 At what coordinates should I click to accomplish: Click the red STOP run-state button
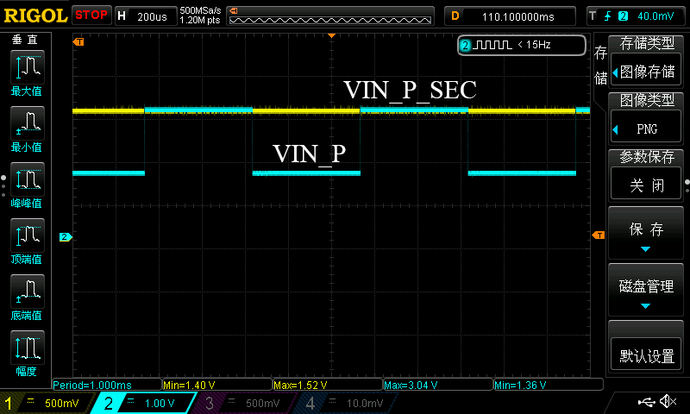tap(91, 15)
